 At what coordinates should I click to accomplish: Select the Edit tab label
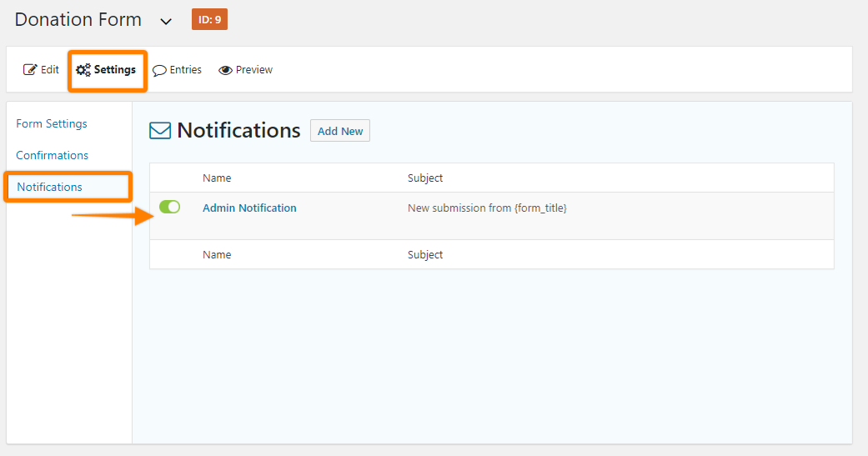[x=50, y=70]
